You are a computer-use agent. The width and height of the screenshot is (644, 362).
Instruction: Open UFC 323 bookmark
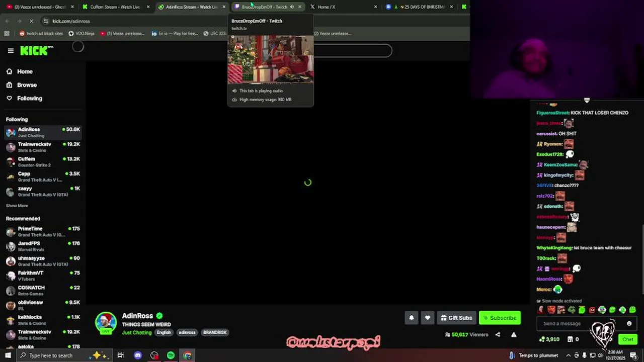pos(215,34)
